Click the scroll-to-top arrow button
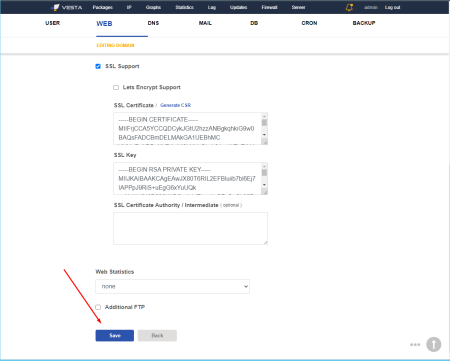The height and width of the screenshot is (361, 450). [x=434, y=344]
